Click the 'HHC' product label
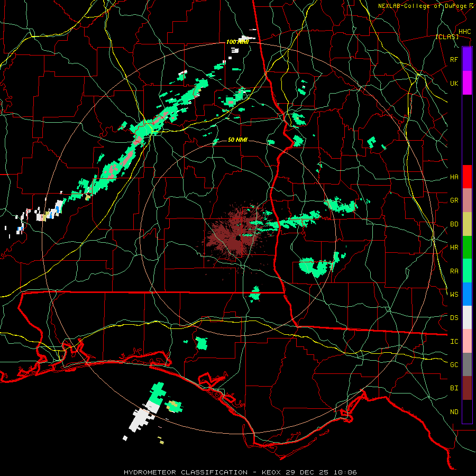476x476 pixels. coord(464,32)
